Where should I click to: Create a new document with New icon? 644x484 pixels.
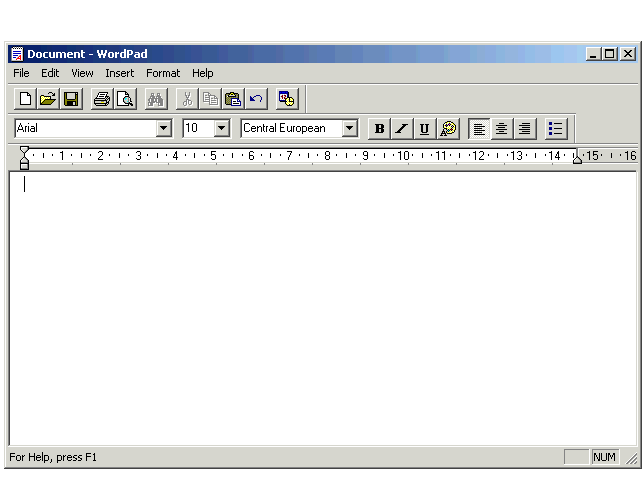point(25,99)
